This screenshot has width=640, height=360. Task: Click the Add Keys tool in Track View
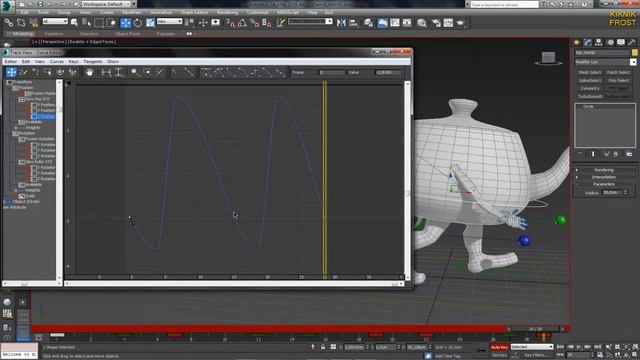[36, 72]
